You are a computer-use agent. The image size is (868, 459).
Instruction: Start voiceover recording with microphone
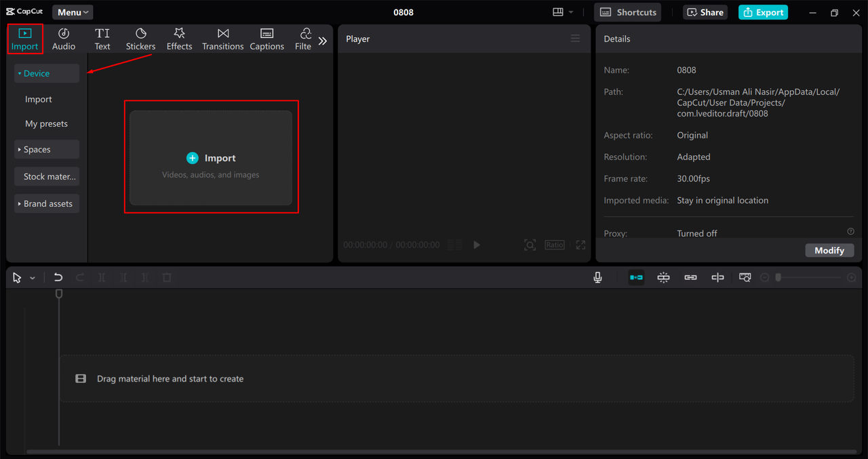[x=597, y=277]
